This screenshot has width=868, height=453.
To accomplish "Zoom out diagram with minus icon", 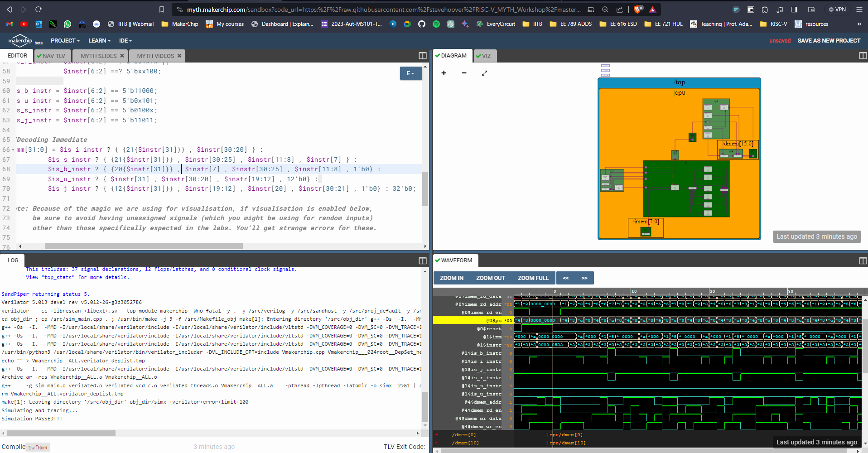I will click(x=464, y=73).
